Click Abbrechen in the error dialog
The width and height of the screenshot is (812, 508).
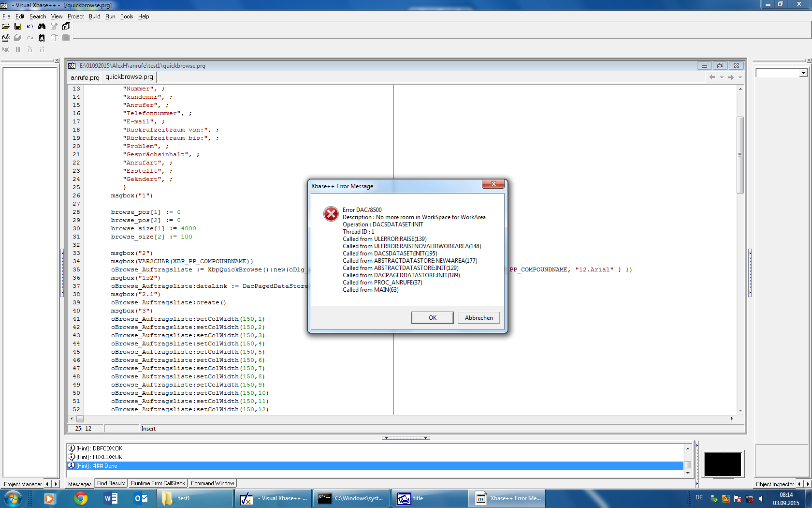(479, 318)
